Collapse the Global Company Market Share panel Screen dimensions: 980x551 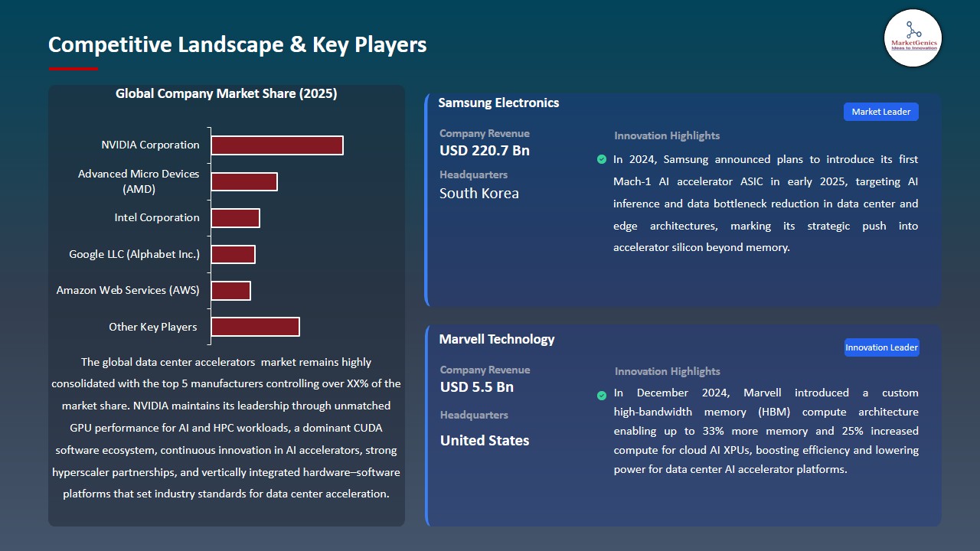coord(227,93)
